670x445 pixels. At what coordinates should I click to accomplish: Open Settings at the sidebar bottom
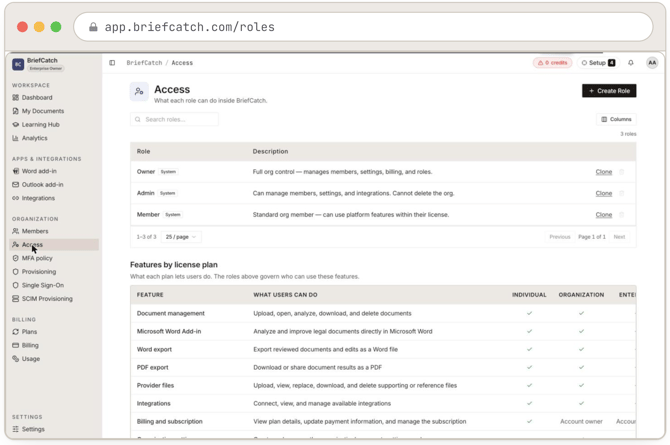click(x=28, y=429)
